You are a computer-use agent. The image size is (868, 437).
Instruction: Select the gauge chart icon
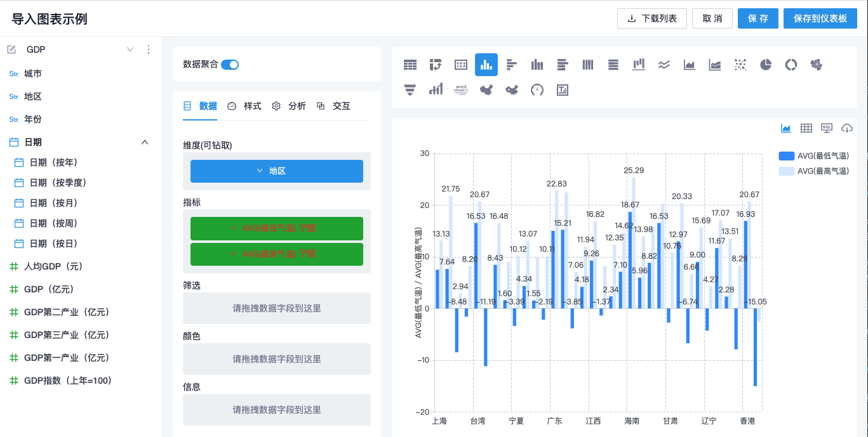coord(537,89)
